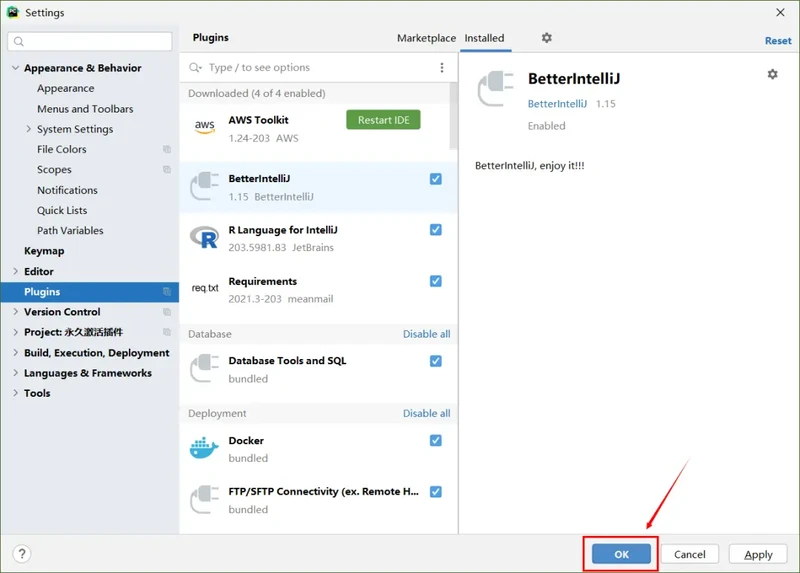Open the plugins gear settings menu
The width and height of the screenshot is (800, 573).
point(546,38)
